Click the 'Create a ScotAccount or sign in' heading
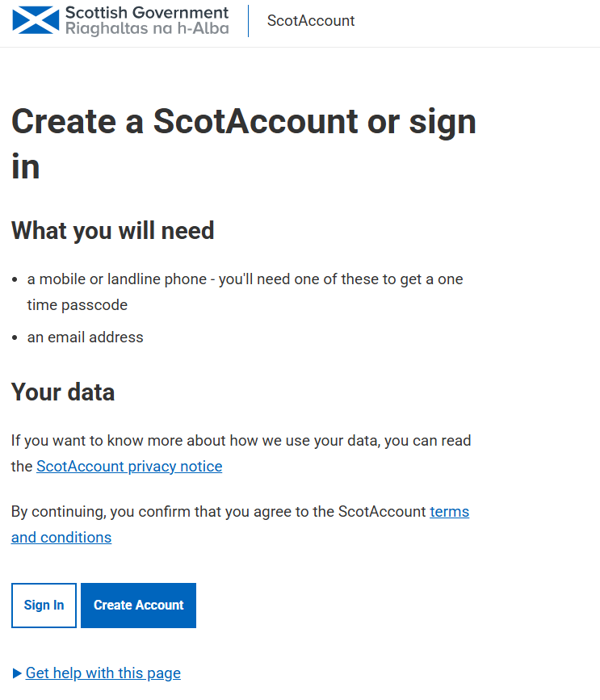Screen dimensions: 600x700 tap(244, 143)
